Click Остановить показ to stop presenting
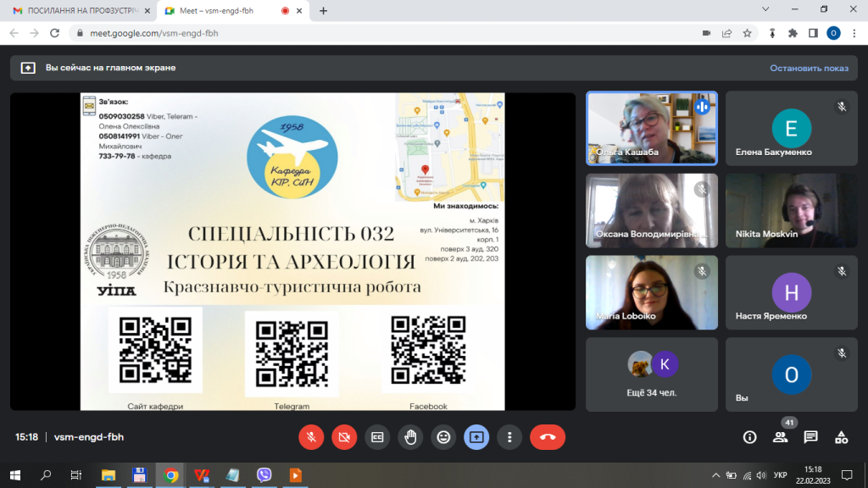 (x=809, y=68)
